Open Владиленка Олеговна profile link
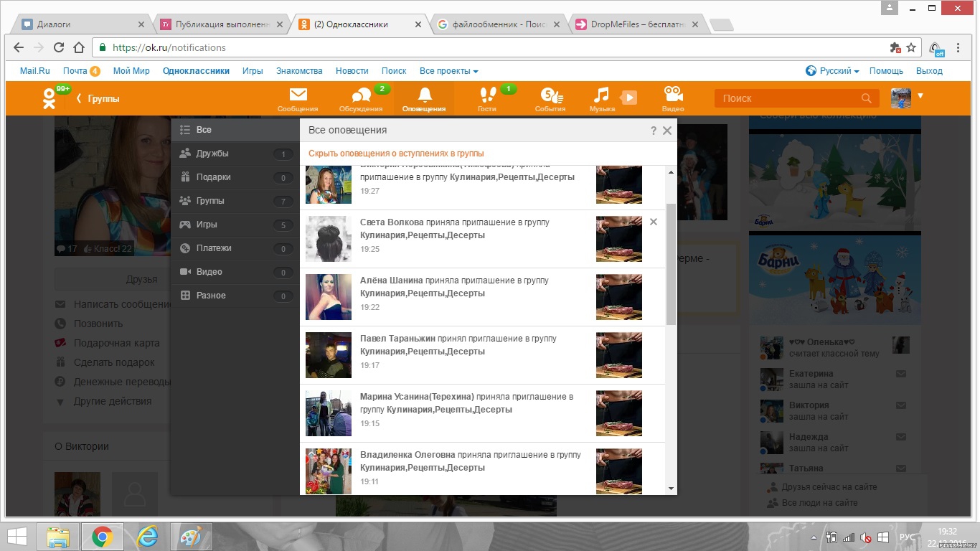The image size is (980, 551). point(407,455)
